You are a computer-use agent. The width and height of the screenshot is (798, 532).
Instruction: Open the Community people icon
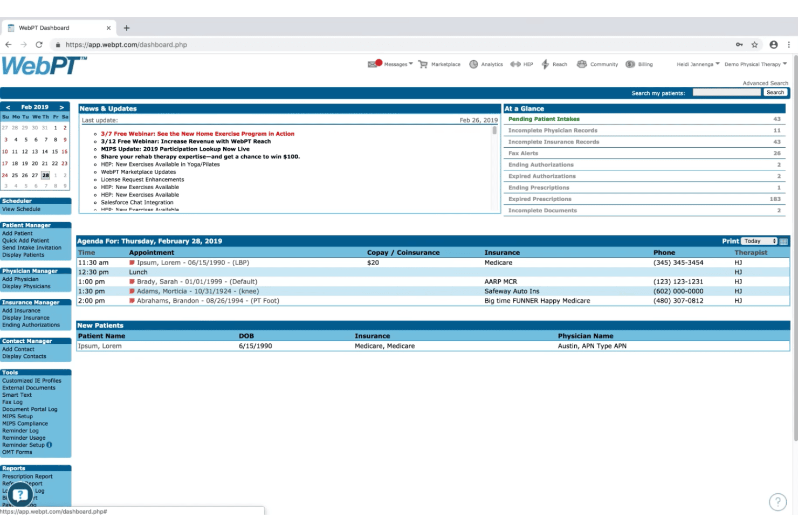582,64
